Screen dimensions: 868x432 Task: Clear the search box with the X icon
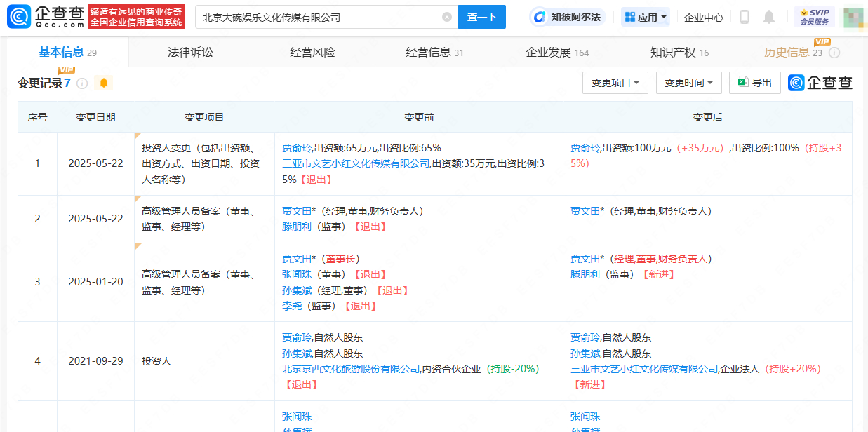tap(447, 17)
